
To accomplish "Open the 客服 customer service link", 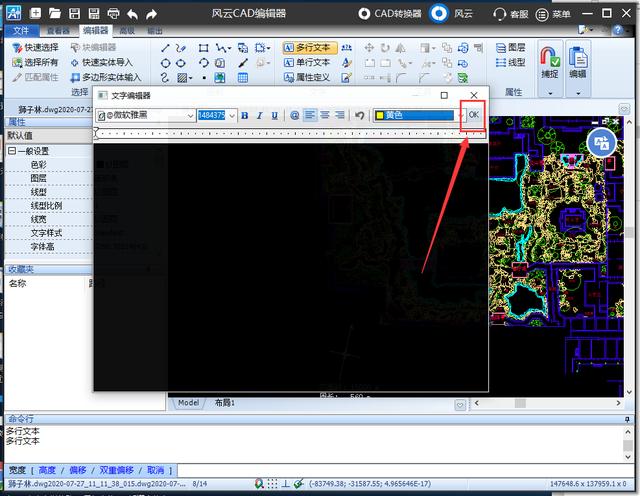I will pos(511,14).
